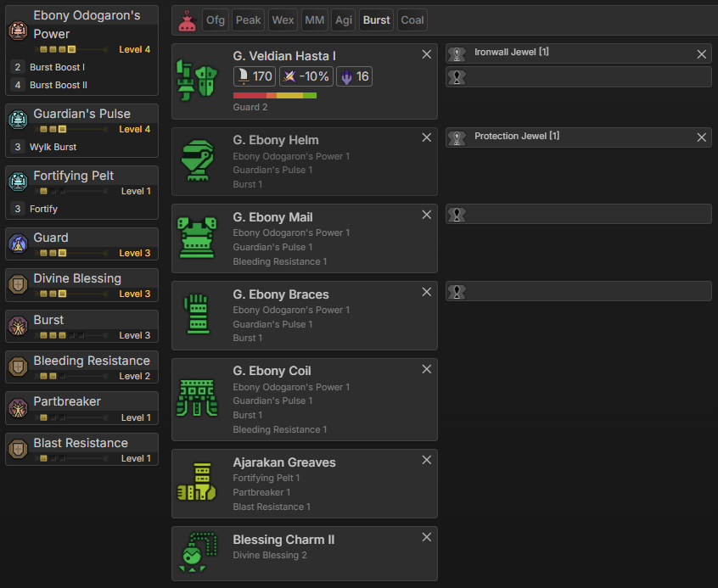Click the G. Ebony Braces arm icon

pos(198,315)
